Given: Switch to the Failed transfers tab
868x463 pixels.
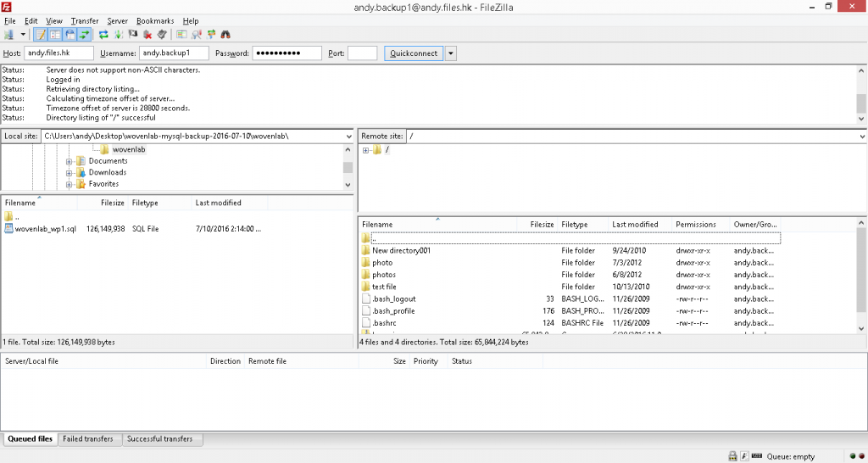Looking at the screenshot, I should 88,438.
